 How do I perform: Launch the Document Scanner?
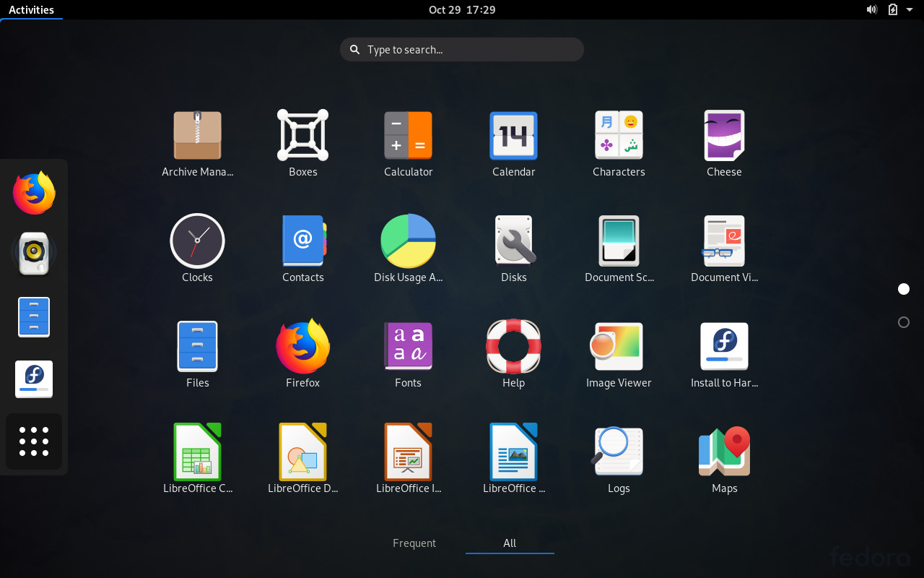619,241
